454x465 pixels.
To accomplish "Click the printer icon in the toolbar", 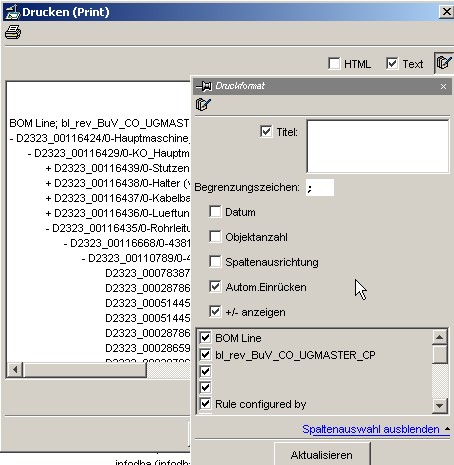I will 13,32.
